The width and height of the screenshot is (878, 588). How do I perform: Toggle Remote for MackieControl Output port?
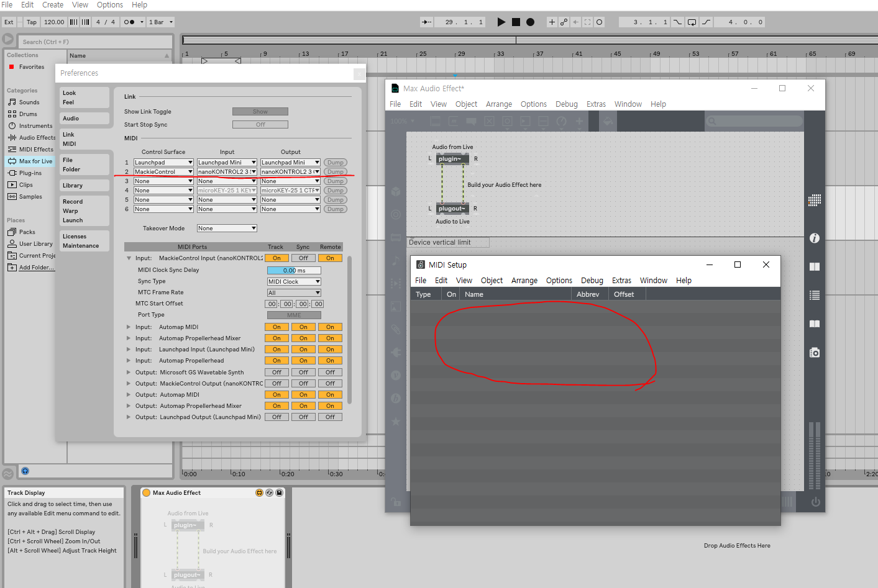pyautogui.click(x=330, y=383)
